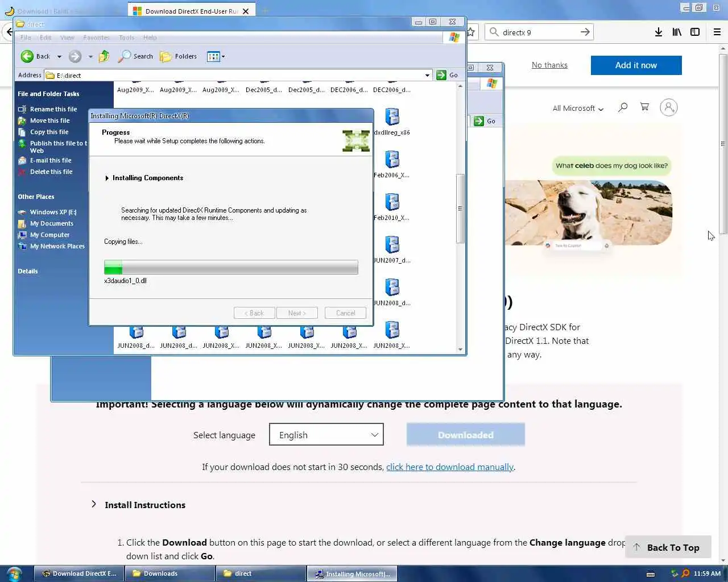728x582 pixels.
Task: Open the Favorites menu in Explorer
Action: (x=96, y=38)
